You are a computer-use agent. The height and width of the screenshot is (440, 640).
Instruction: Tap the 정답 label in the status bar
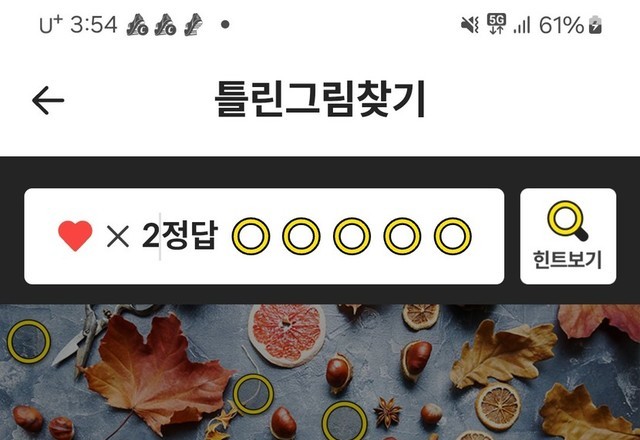tap(190, 235)
